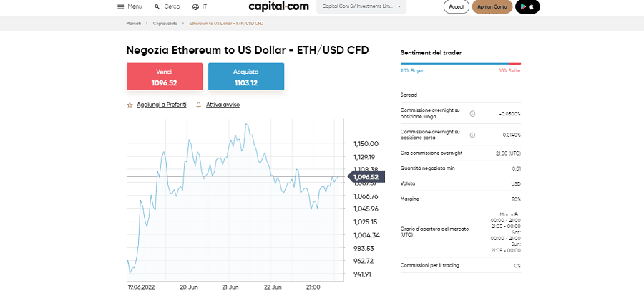This screenshot has width=644, height=296.
Task: Go to the capital.com home logo
Action: (x=279, y=6)
